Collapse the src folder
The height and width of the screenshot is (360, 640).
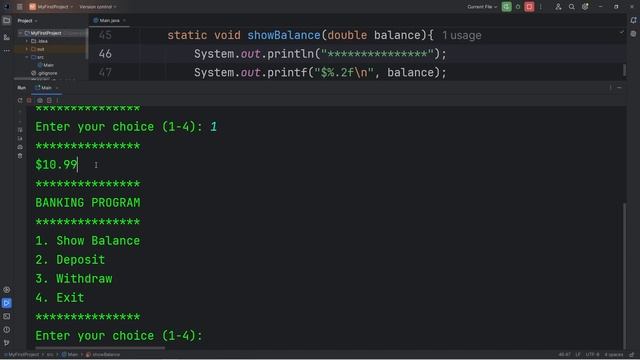click(27, 57)
